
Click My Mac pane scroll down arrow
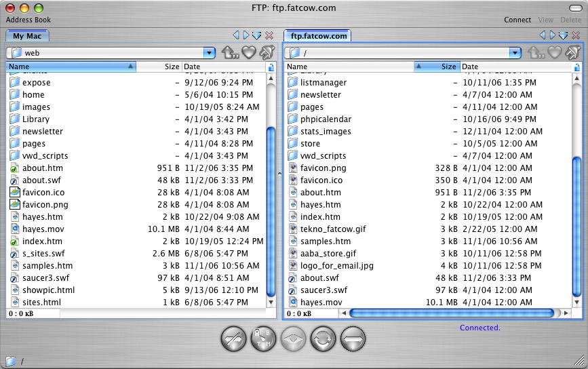point(271,303)
